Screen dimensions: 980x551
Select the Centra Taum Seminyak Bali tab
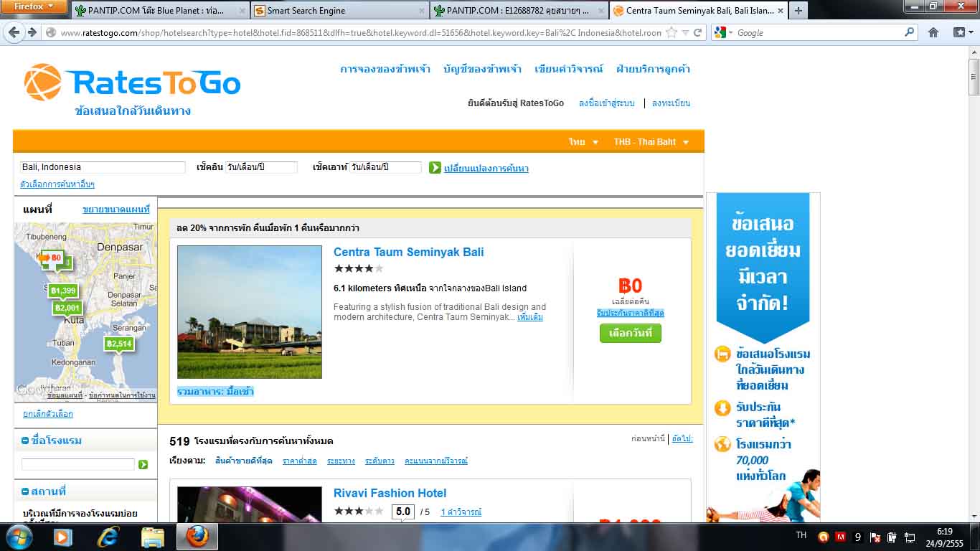[x=697, y=11]
